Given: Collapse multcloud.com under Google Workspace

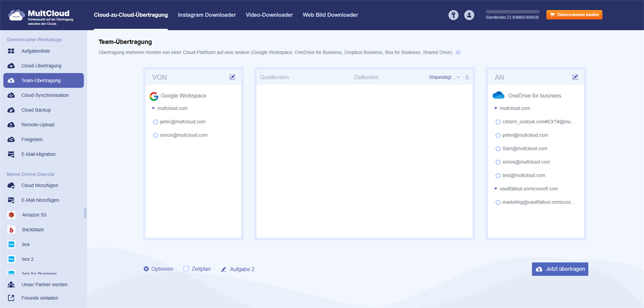Looking at the screenshot, I should point(153,108).
